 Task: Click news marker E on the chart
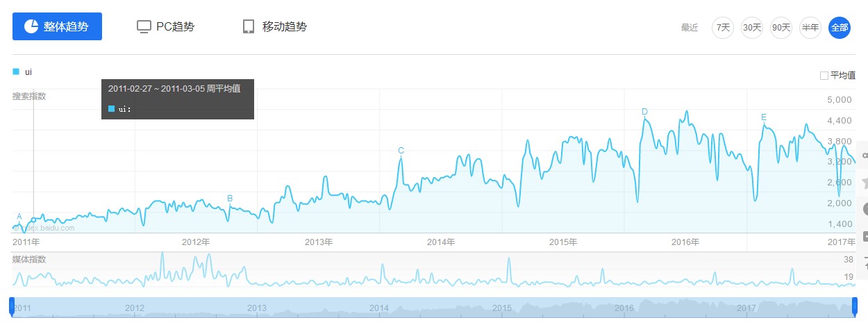coord(764,117)
